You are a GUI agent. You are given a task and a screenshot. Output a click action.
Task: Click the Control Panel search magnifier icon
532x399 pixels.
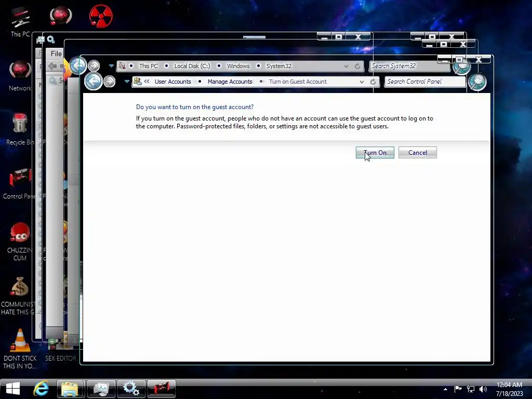point(477,82)
